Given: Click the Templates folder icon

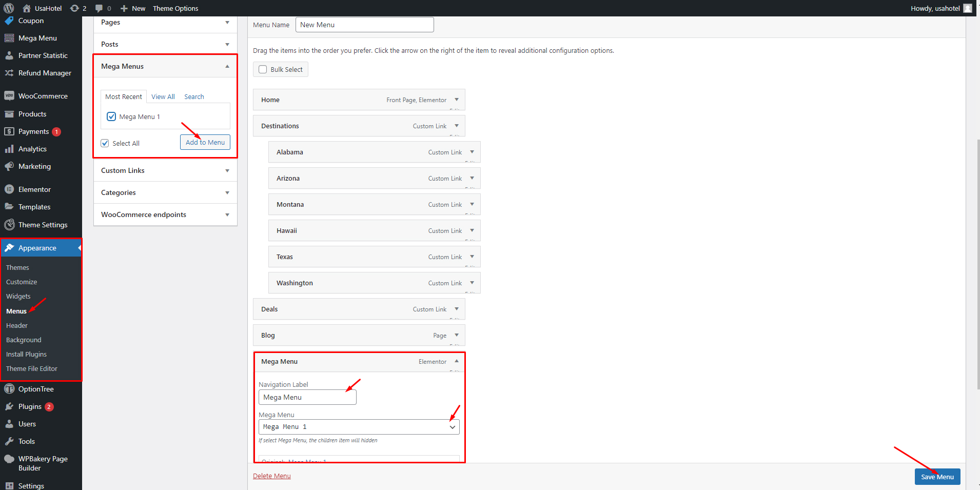Looking at the screenshot, I should point(9,207).
